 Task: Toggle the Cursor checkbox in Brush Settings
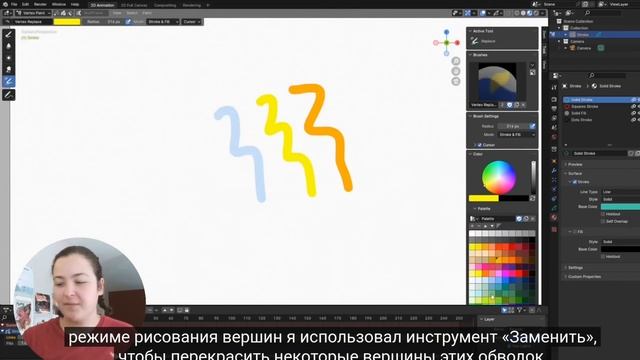coord(480,145)
